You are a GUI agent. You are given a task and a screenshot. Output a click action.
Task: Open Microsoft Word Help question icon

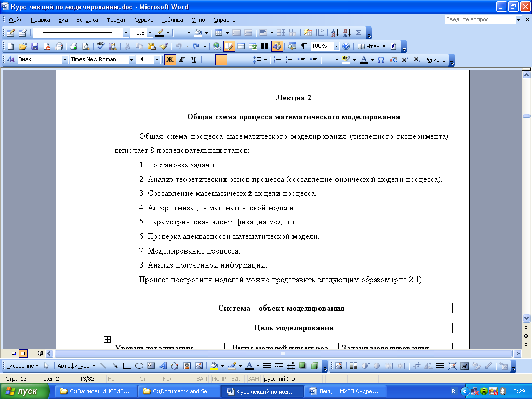pos(345,46)
